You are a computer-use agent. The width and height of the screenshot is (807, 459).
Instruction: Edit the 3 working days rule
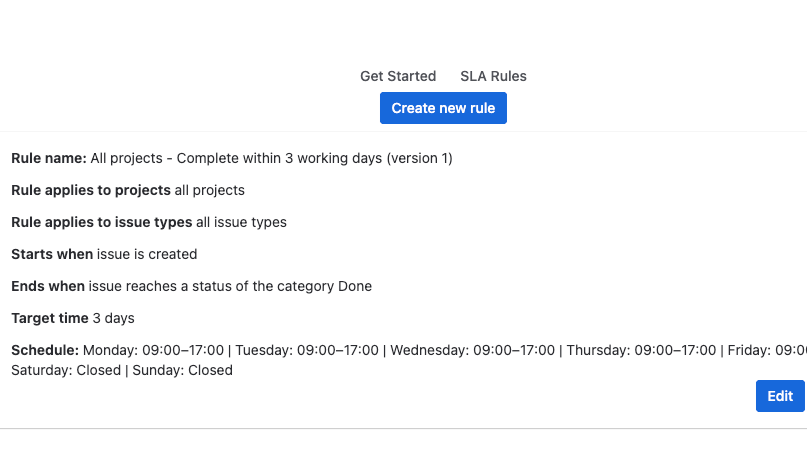[x=780, y=396]
